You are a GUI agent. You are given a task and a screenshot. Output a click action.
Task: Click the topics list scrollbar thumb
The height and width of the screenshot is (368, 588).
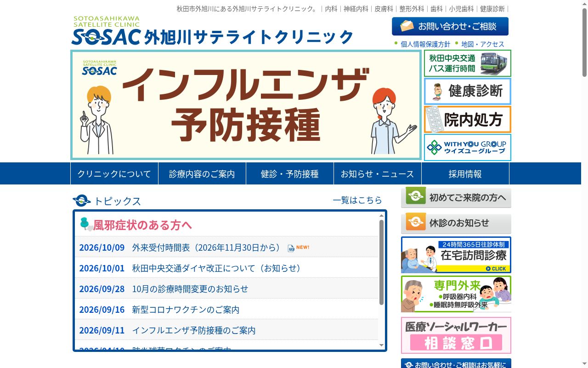[381, 262]
